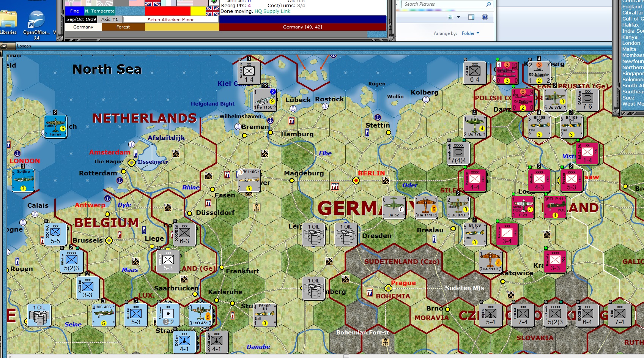Viewport: 644px width, 358px height.
Task: Select the DAK Arm 7-6 armor counter
Action: 587,99
